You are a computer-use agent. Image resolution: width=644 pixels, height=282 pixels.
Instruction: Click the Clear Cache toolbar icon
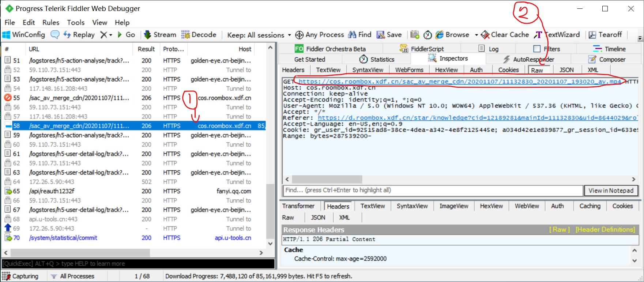(485, 35)
